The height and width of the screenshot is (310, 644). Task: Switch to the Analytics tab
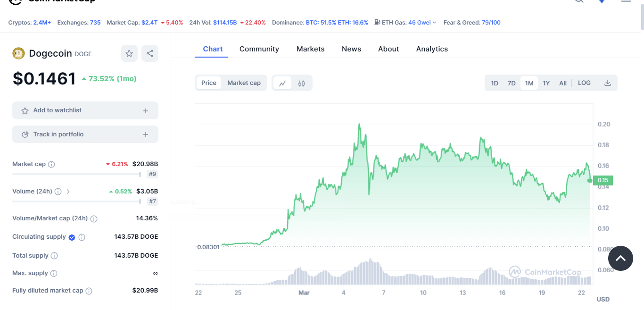click(432, 49)
